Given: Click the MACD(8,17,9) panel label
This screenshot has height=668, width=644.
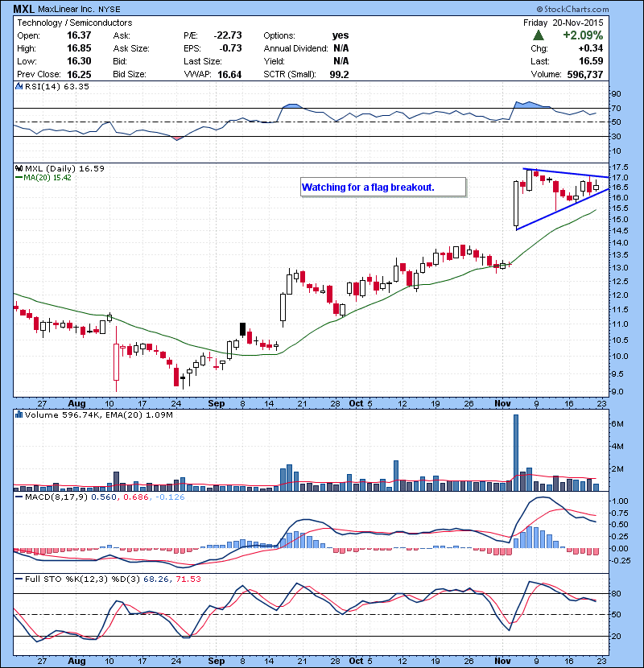Looking at the screenshot, I should 56,497.
